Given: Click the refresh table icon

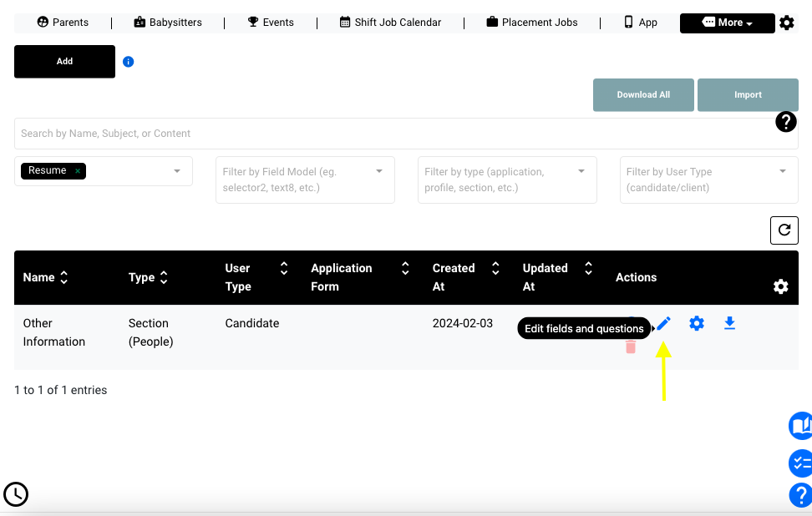Looking at the screenshot, I should [x=784, y=230].
